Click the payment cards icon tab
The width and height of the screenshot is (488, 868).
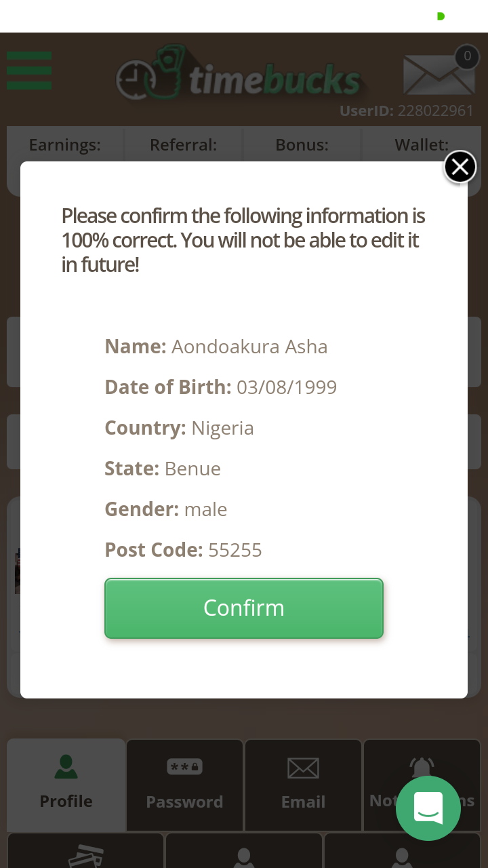pyautogui.click(x=86, y=856)
